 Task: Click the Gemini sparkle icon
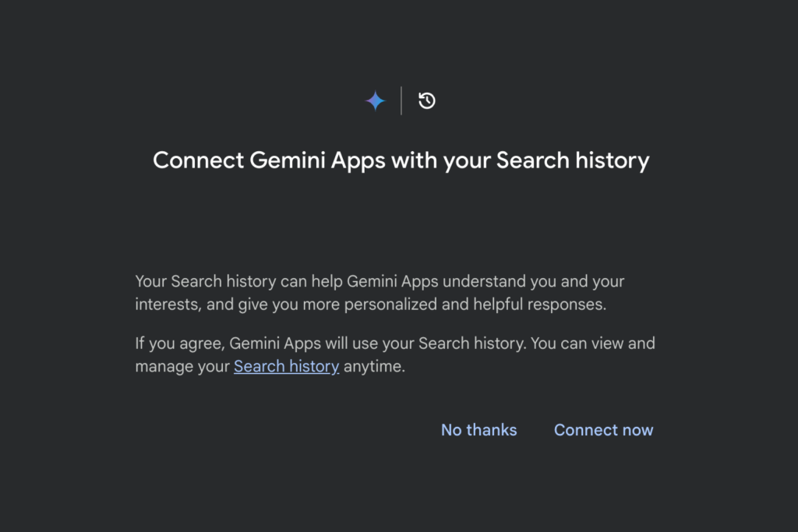[376, 100]
